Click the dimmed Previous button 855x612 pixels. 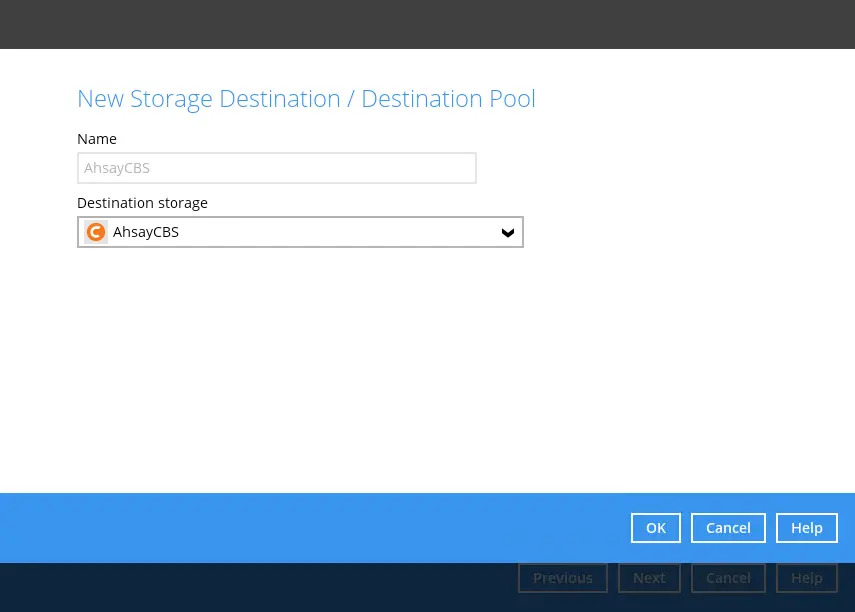coord(562,578)
